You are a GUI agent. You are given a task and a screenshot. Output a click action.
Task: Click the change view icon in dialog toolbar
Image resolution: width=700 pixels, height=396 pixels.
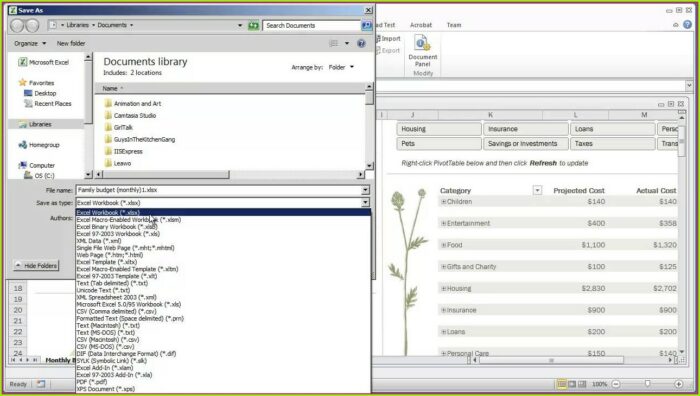tap(333, 43)
